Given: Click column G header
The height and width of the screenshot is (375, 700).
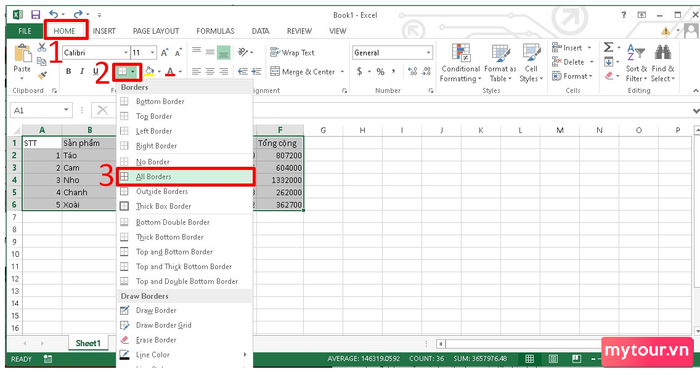Looking at the screenshot, I should coord(323,130).
